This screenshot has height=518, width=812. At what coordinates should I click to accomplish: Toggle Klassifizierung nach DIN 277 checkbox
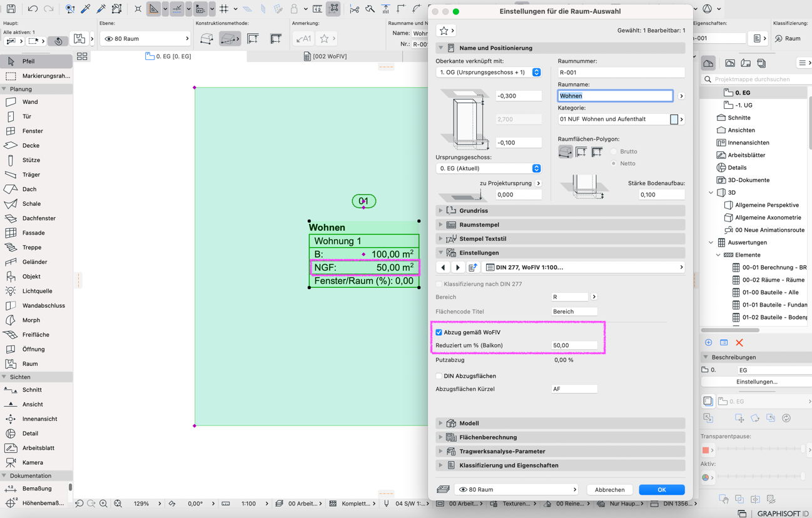pyautogui.click(x=439, y=284)
